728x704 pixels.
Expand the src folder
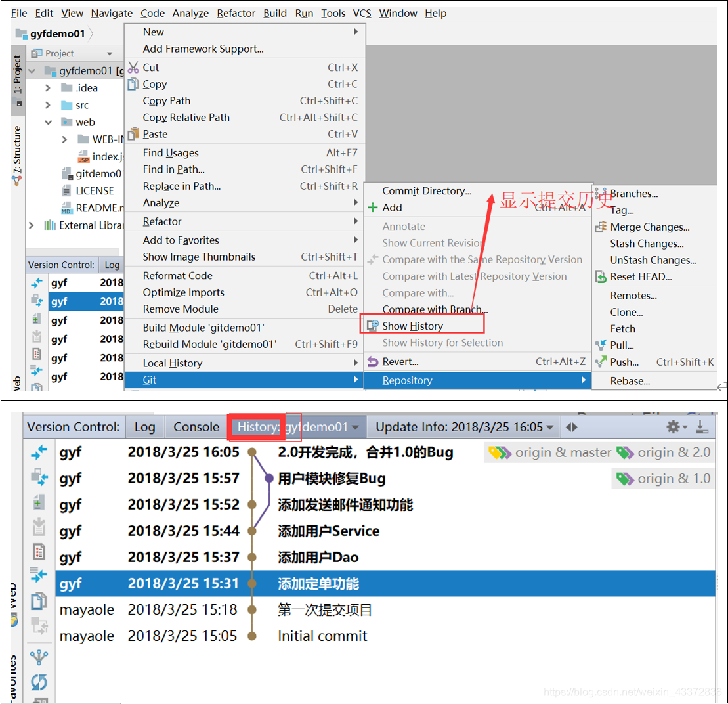[48, 105]
